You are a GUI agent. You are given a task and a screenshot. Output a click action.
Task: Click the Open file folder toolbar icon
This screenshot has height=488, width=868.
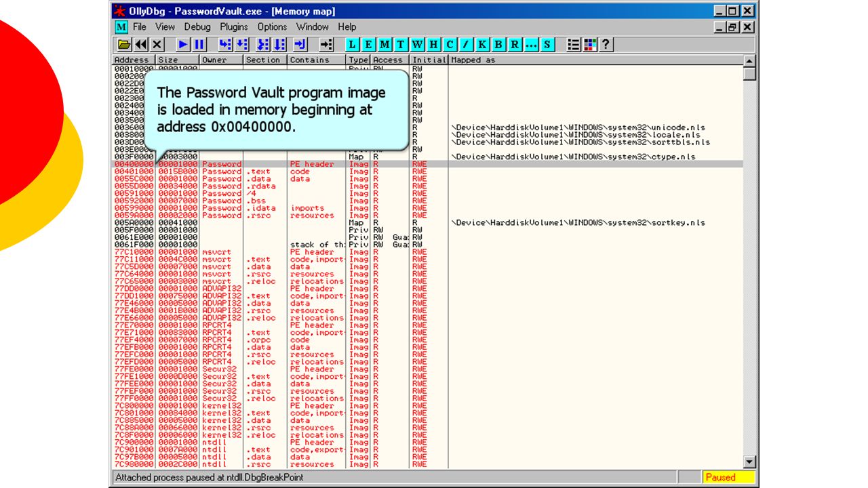pos(124,45)
